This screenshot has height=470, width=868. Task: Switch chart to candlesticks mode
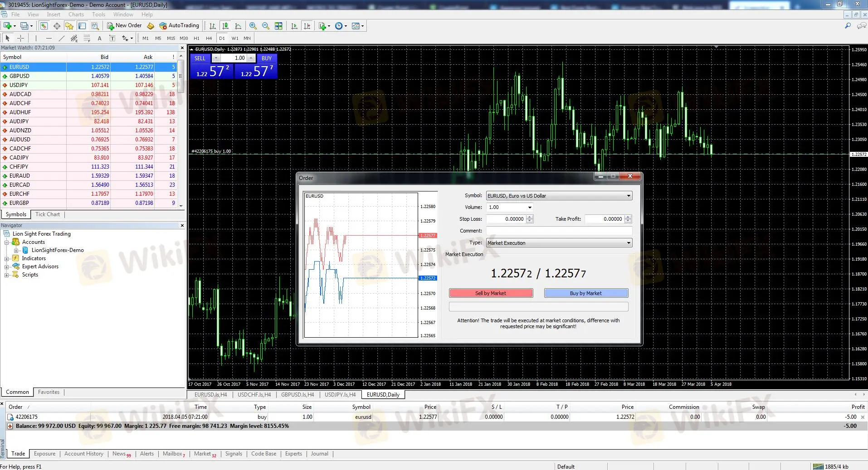(225, 26)
